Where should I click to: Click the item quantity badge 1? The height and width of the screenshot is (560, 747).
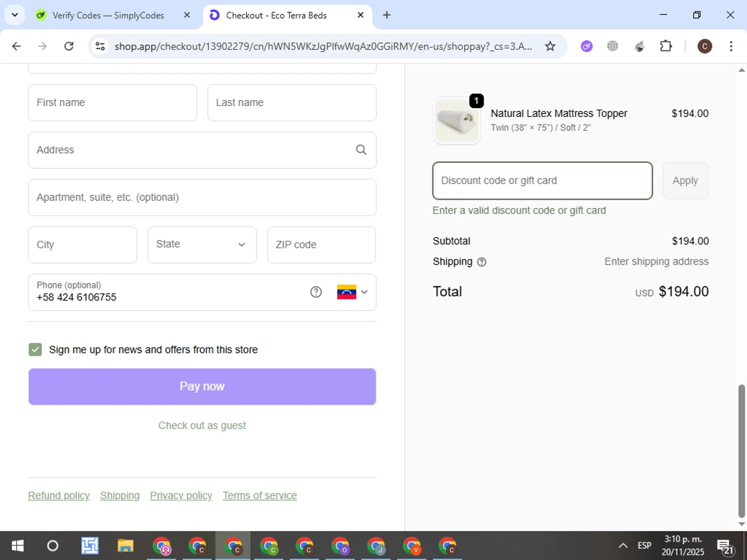pos(476,101)
